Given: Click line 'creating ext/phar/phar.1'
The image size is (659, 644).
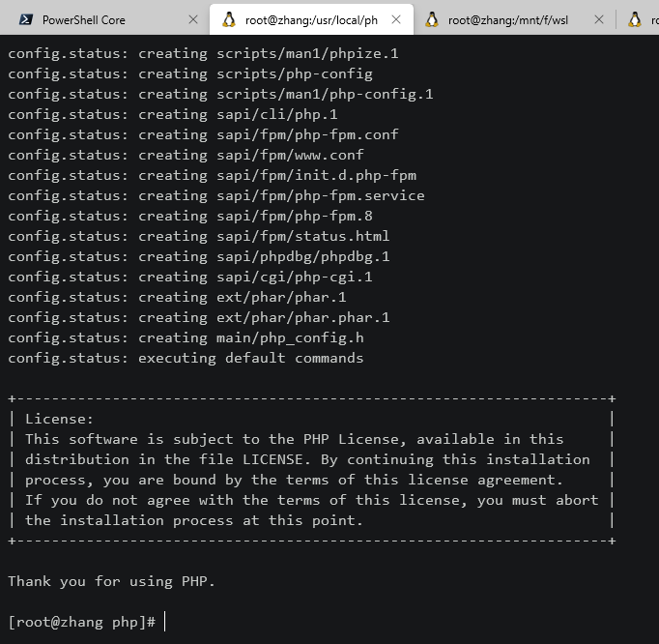Looking at the screenshot, I should pos(177,298).
